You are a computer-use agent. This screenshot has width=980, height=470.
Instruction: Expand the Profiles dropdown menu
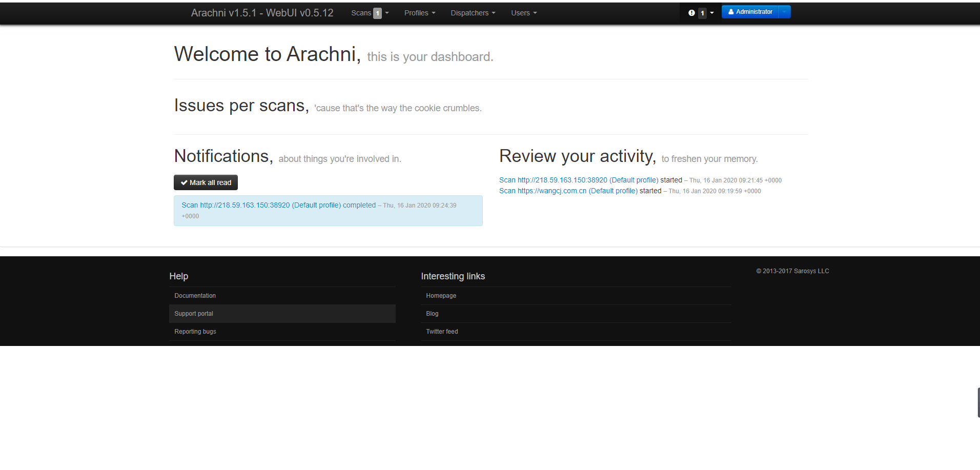419,13
